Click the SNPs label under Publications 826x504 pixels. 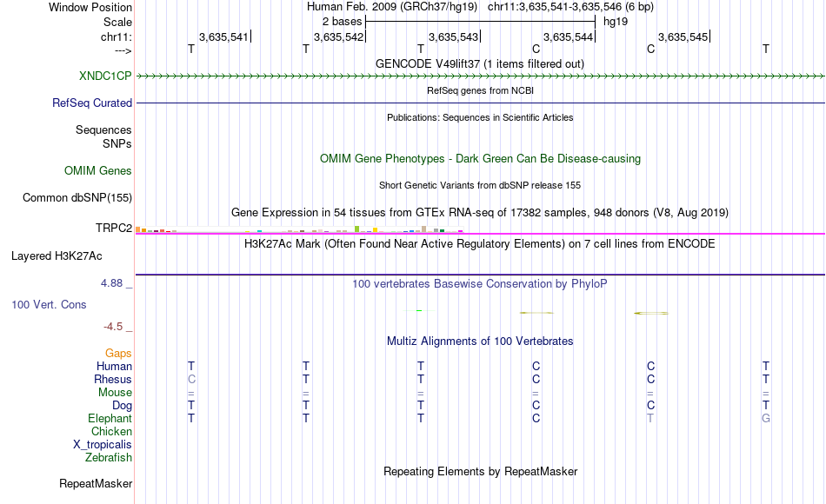point(117,143)
